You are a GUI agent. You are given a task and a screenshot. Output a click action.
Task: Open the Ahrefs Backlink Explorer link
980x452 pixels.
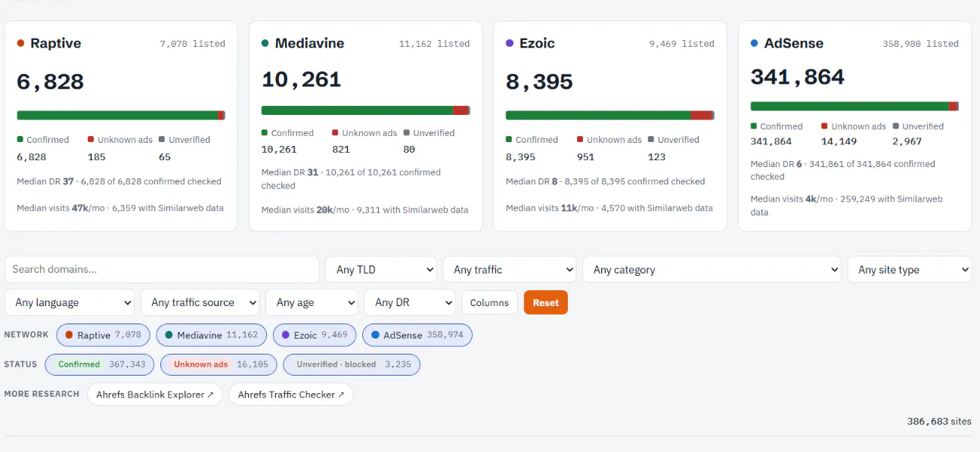[155, 395]
